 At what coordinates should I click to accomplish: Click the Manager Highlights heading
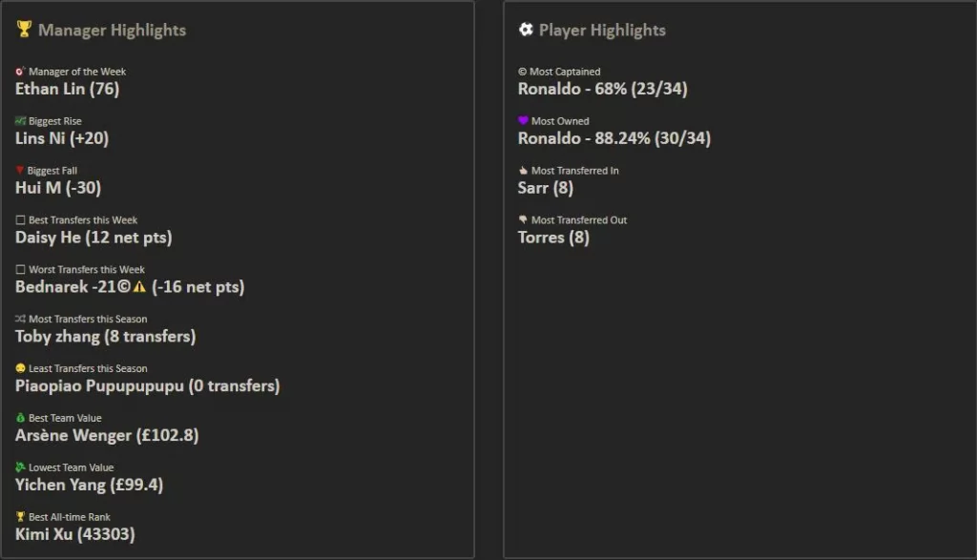point(112,30)
